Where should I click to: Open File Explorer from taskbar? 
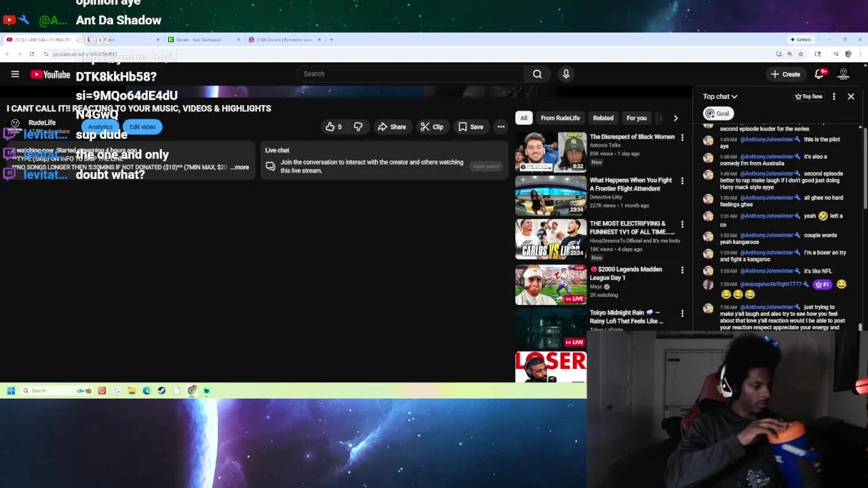[132, 390]
